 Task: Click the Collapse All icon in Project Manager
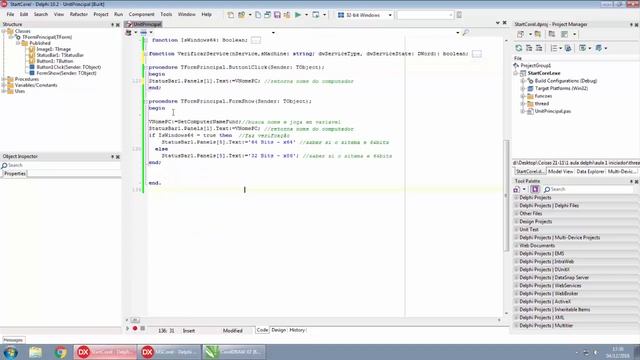click(x=539, y=48)
